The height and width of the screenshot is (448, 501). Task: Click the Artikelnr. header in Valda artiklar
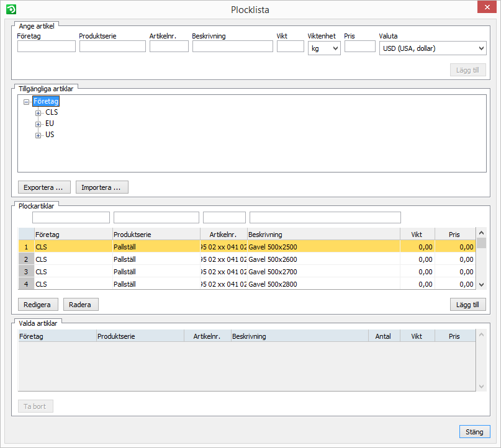coord(208,336)
